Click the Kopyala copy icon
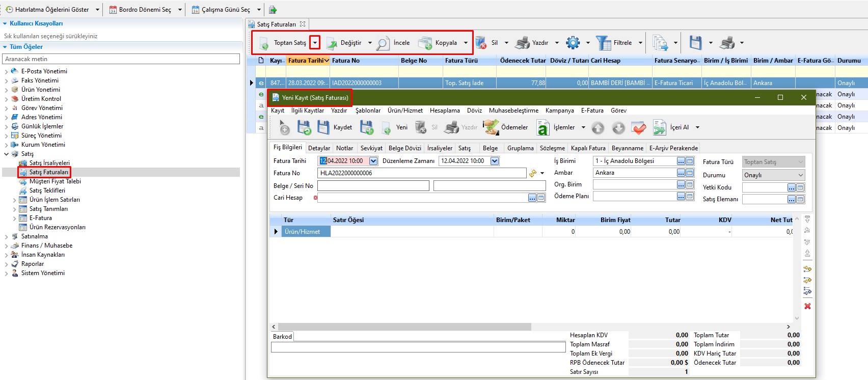The height and width of the screenshot is (380, 868). coord(425,43)
